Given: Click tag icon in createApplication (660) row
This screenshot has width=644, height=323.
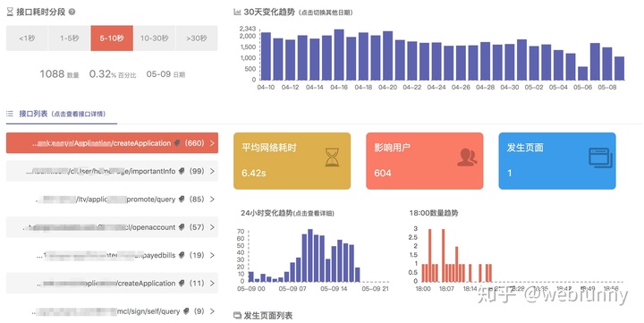Looking at the screenshot, I should (176, 143).
